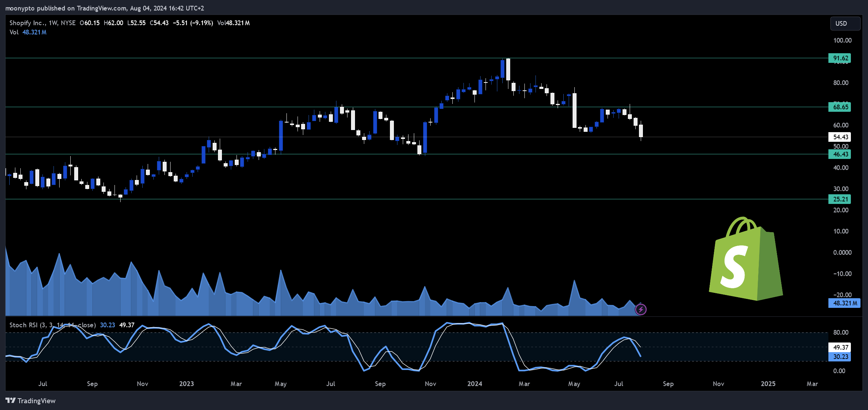Click the 91.62 price level label

click(x=839, y=58)
